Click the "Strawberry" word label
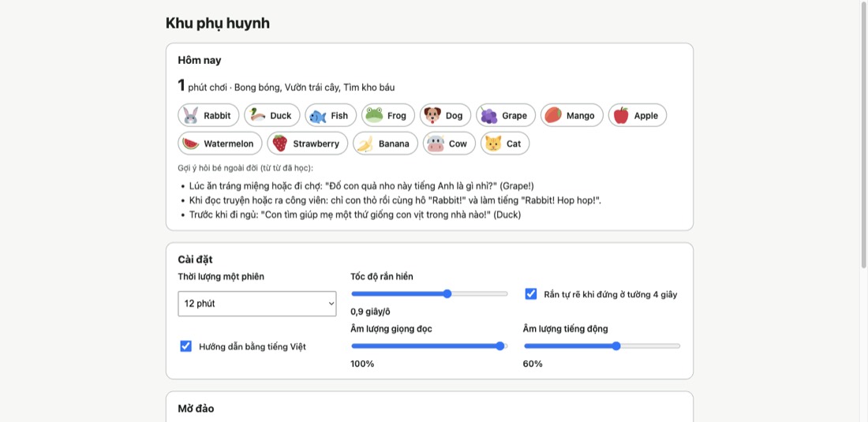Screen dimensions: 868x422 (x=316, y=144)
